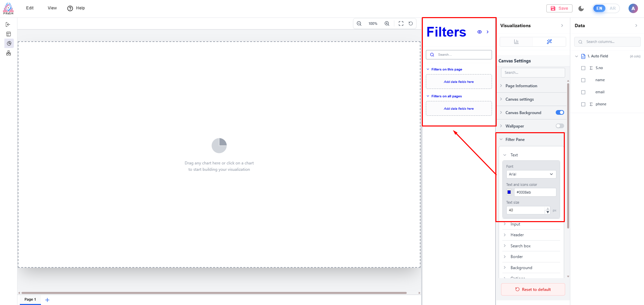This screenshot has width=644, height=305.
Task: Open the View menu
Action: (52, 8)
